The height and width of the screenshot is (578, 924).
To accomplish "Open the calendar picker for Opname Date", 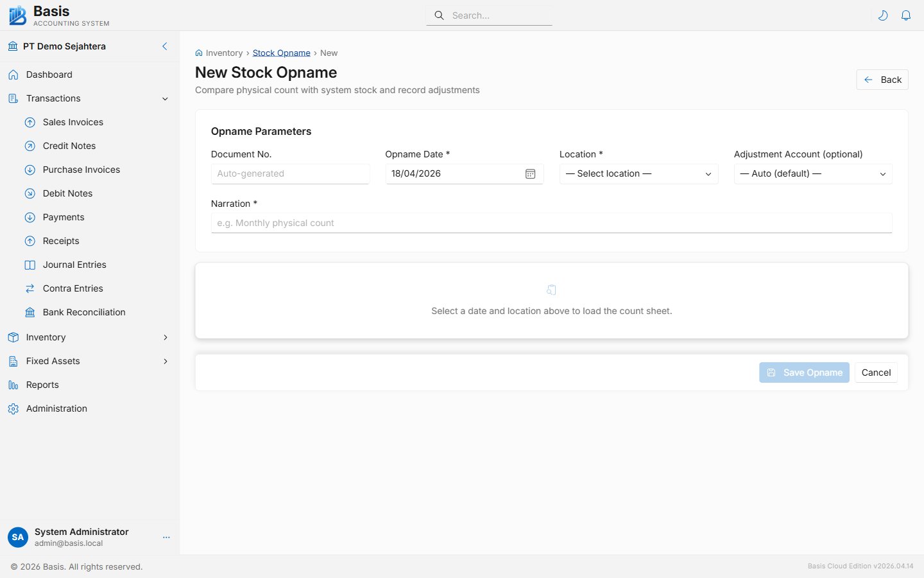I will tap(531, 173).
